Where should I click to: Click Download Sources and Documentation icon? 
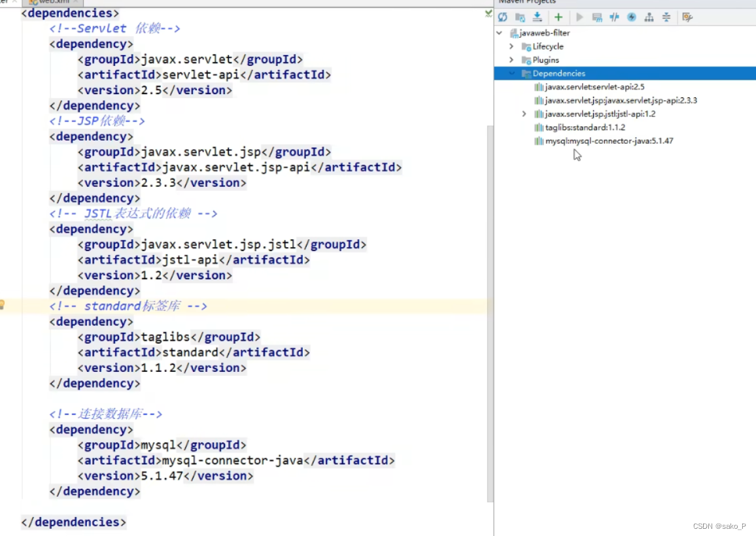pos(537,18)
